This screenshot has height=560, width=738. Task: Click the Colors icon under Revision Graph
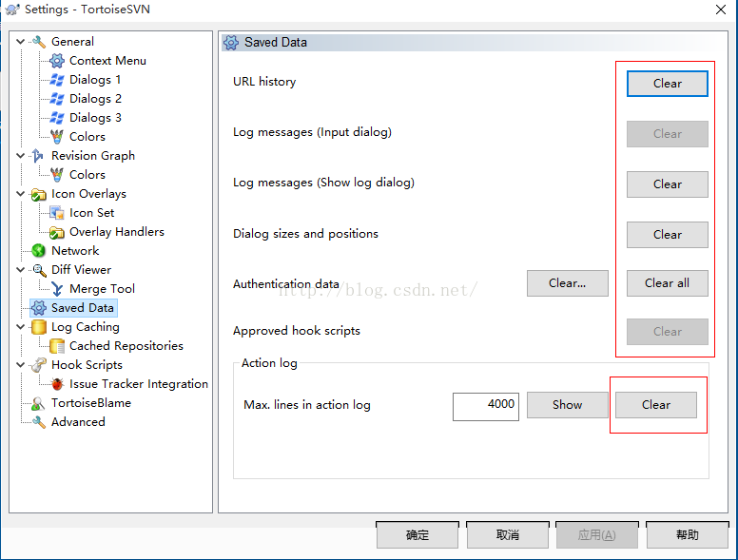click(57, 175)
